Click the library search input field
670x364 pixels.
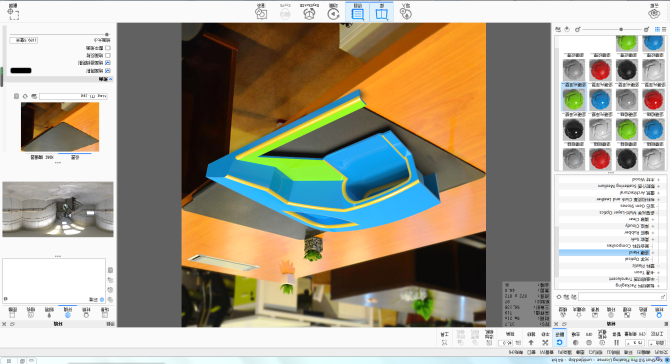coord(622,296)
